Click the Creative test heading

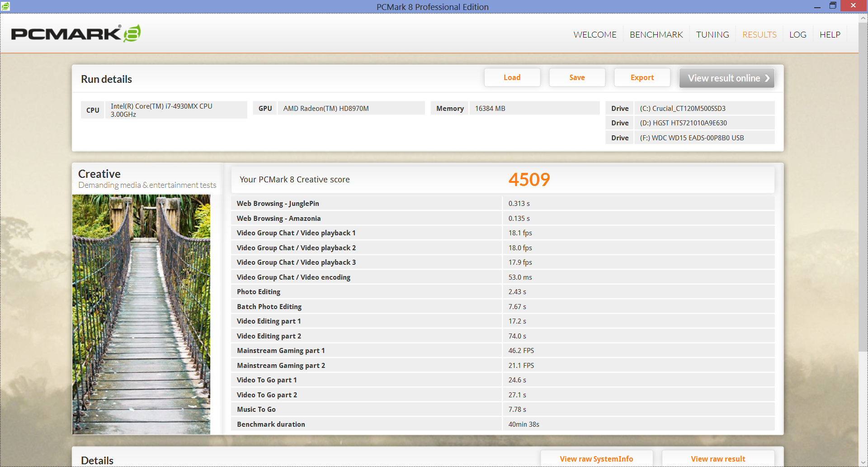[x=99, y=174]
